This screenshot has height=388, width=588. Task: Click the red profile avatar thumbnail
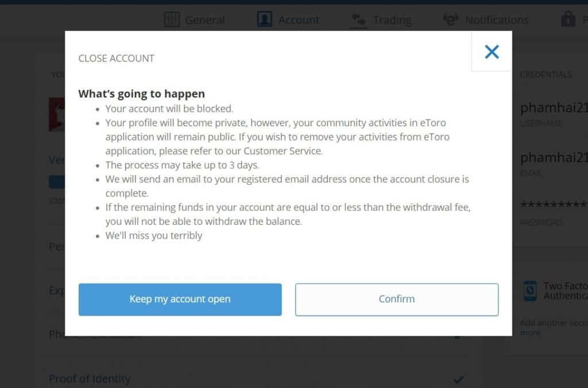[57, 115]
